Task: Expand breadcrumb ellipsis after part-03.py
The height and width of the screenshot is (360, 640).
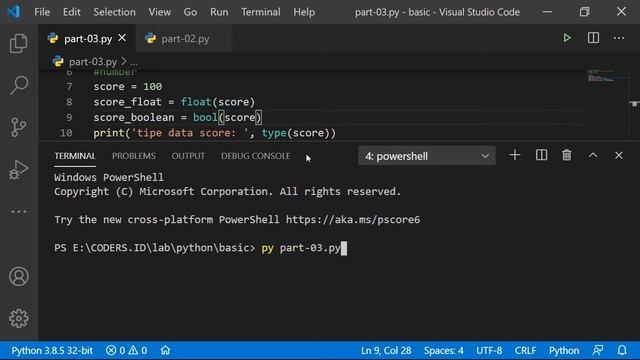Action: point(134,62)
